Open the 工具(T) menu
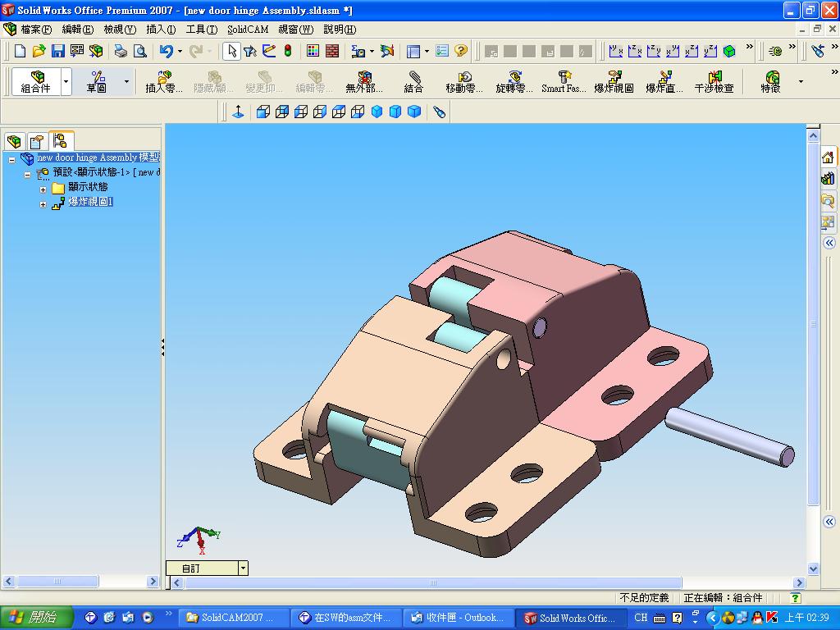The height and width of the screenshot is (630, 840). click(202, 30)
